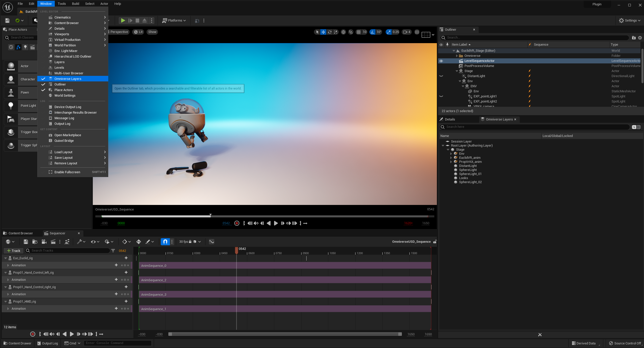
Task: Click the Derived Data button
Action: 584,343
